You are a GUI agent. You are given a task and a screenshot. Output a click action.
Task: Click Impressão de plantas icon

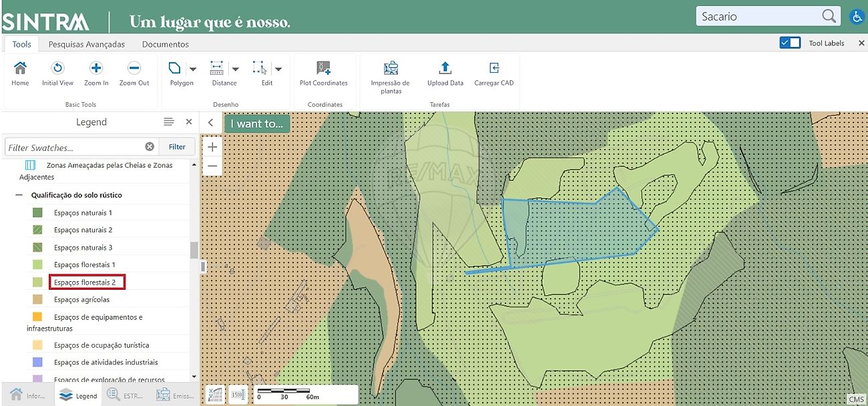tap(391, 69)
